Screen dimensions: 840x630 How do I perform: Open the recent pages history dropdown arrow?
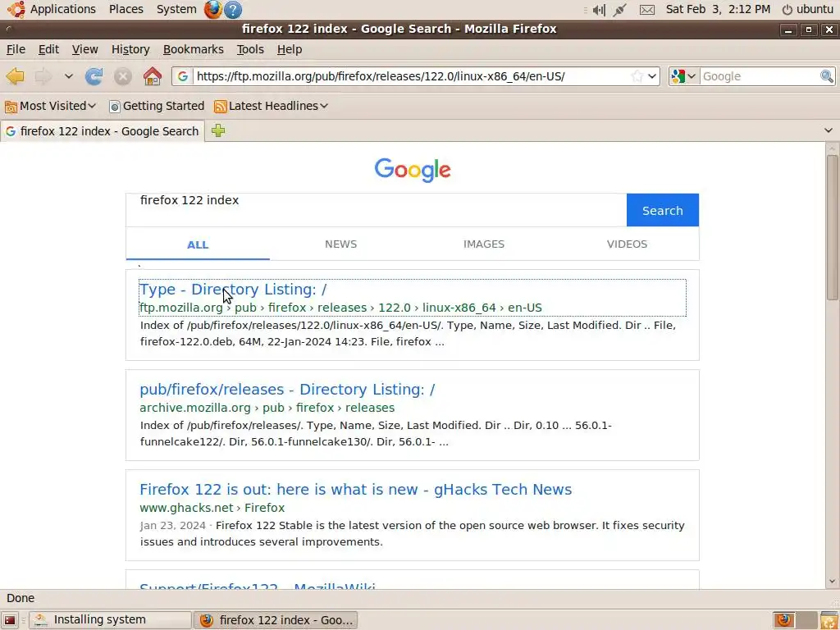pos(69,76)
